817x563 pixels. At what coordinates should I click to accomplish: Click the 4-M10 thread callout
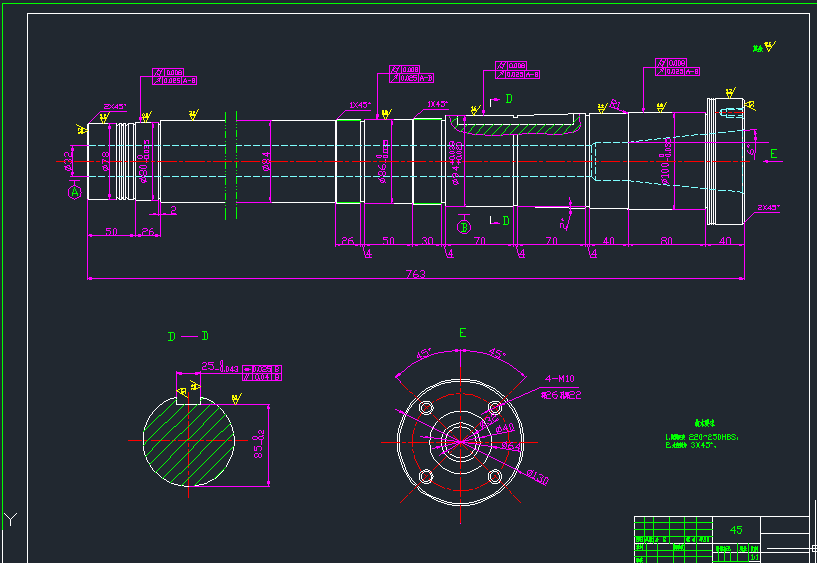point(560,379)
